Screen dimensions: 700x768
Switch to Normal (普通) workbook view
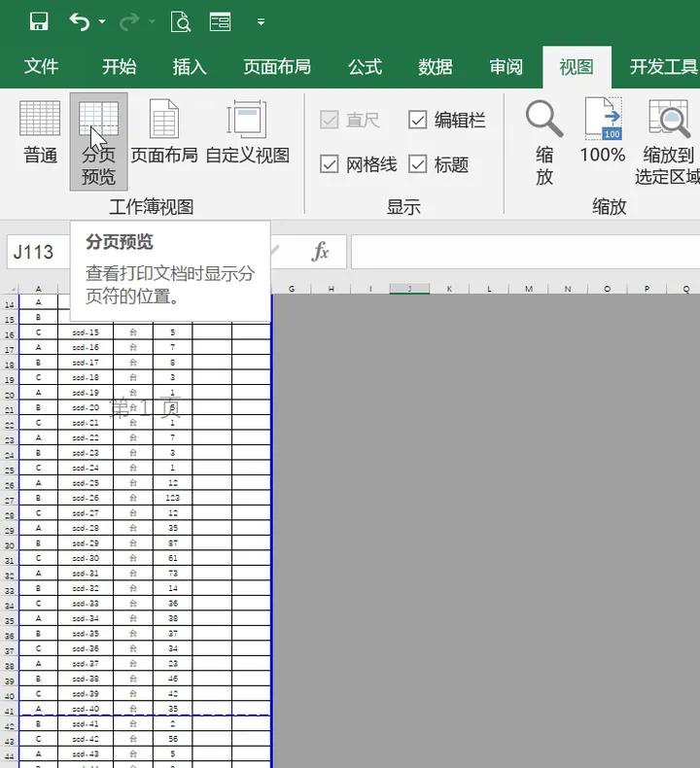[40, 132]
